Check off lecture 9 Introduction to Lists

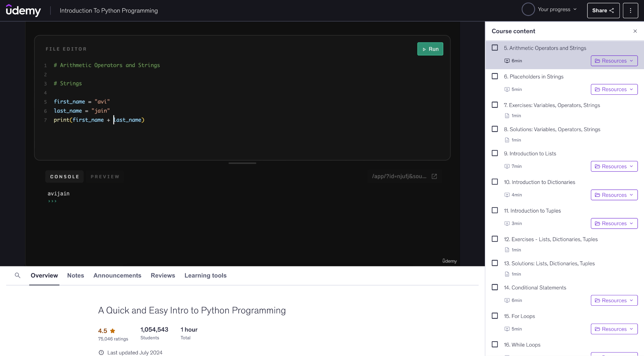(495, 153)
